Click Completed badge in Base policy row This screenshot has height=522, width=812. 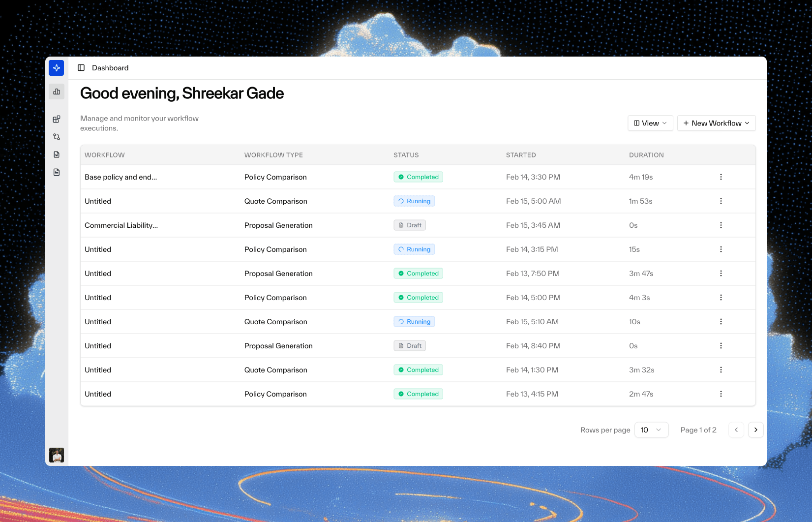point(419,177)
